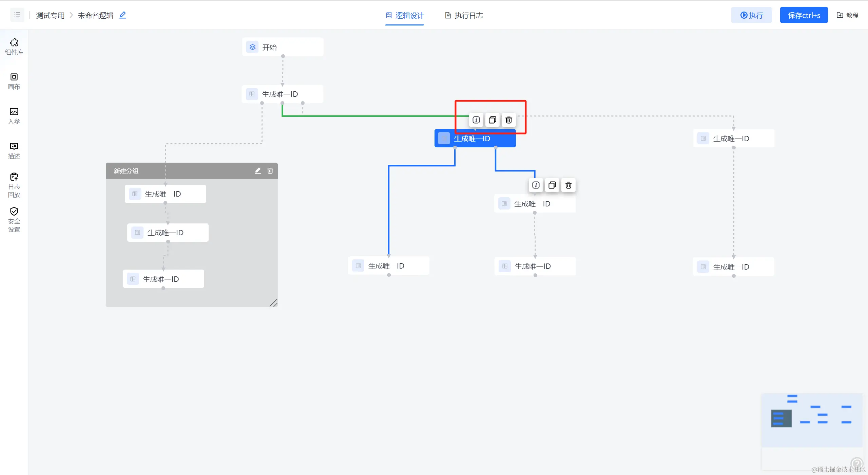Toggle the sidebar list menu icon

[x=17, y=15]
